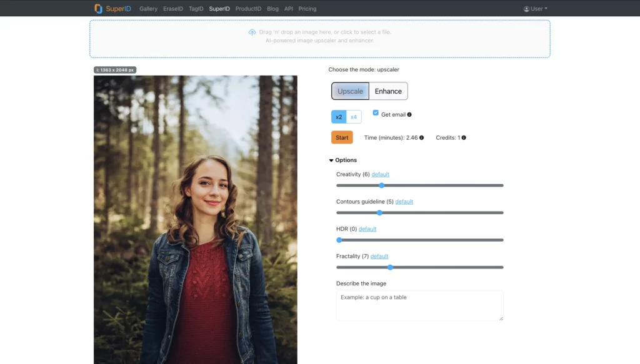Click the image dimensions badge showing 1363 x 2048
The image size is (640, 364).
click(115, 70)
